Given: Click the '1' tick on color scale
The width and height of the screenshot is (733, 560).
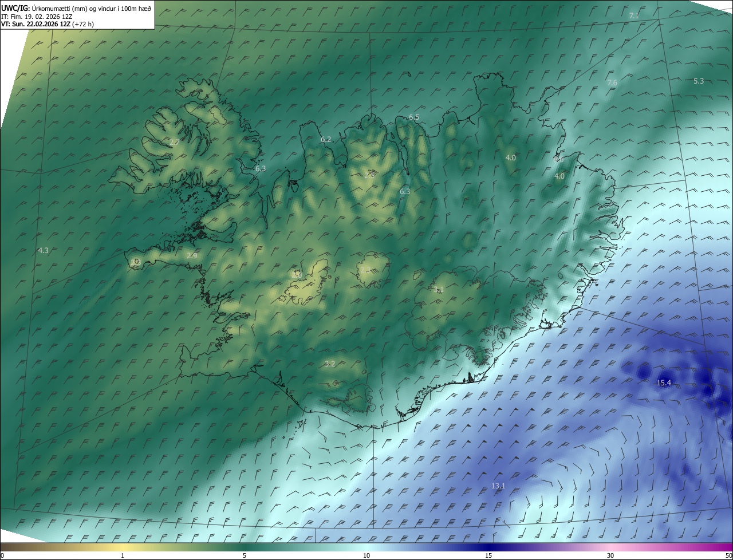Looking at the screenshot, I should [x=123, y=556].
